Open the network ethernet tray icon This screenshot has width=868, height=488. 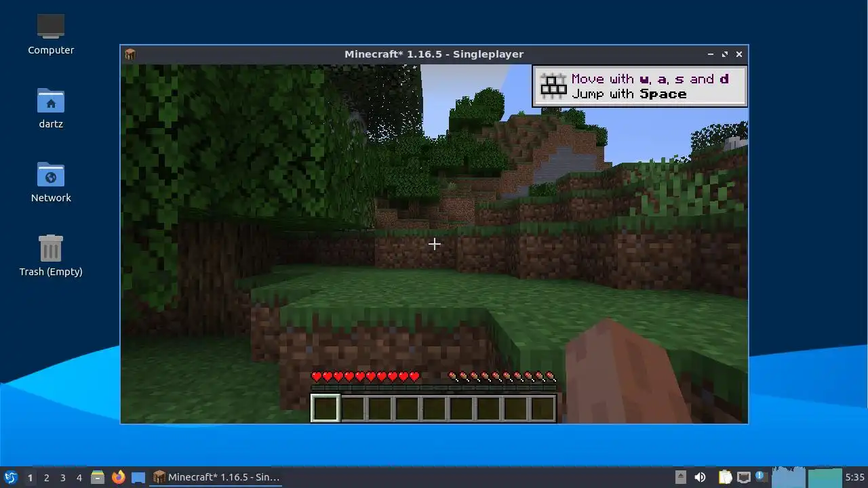point(744,477)
